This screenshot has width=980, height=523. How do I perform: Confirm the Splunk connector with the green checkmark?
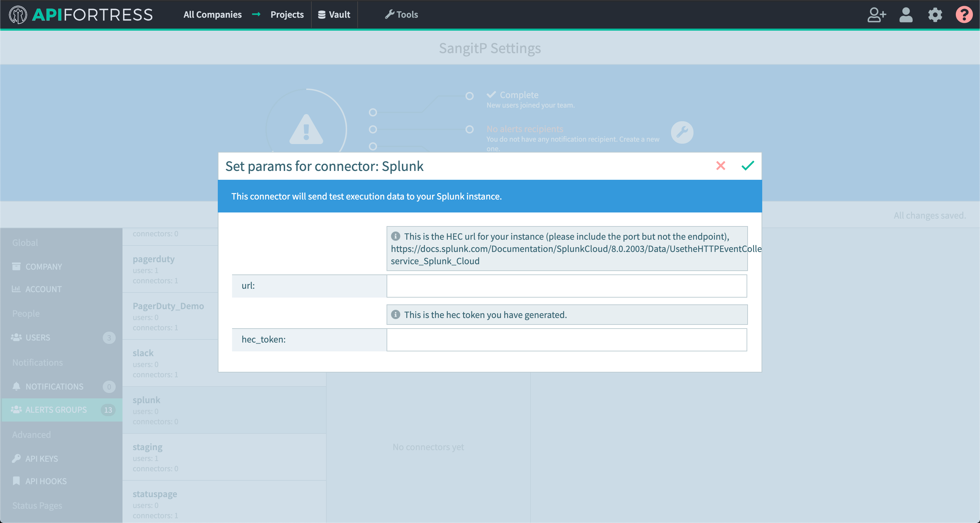[747, 166]
